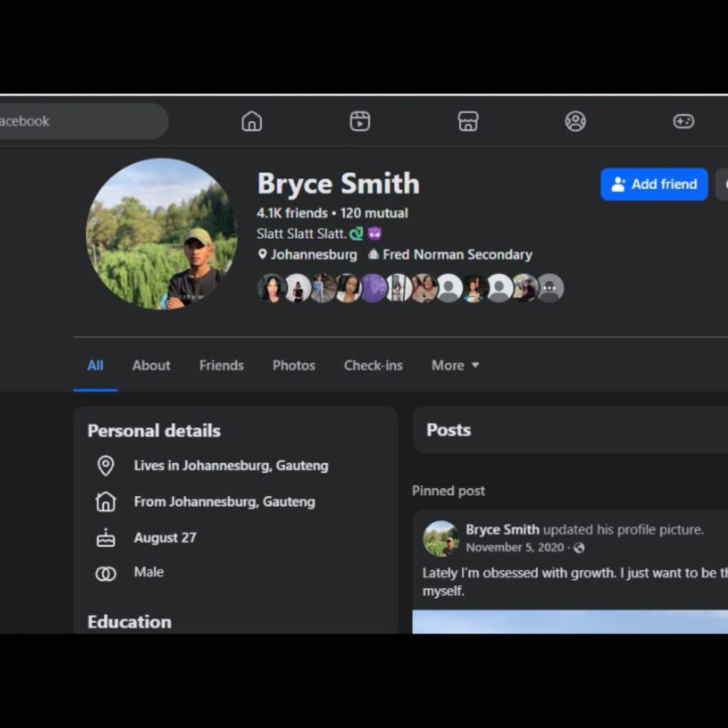This screenshot has width=728, height=728.
Task: Click the 'August 27' birthday text
Action: tap(165, 538)
